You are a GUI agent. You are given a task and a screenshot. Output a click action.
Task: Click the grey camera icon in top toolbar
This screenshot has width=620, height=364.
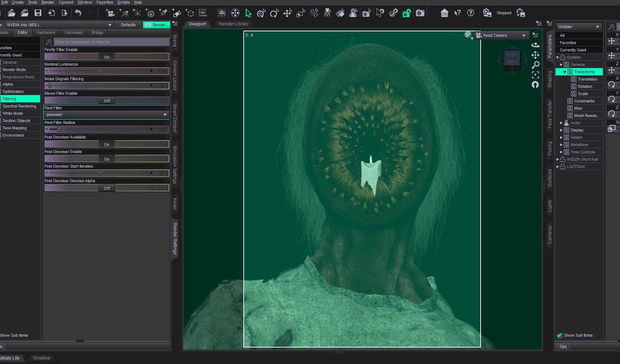[x=420, y=13]
